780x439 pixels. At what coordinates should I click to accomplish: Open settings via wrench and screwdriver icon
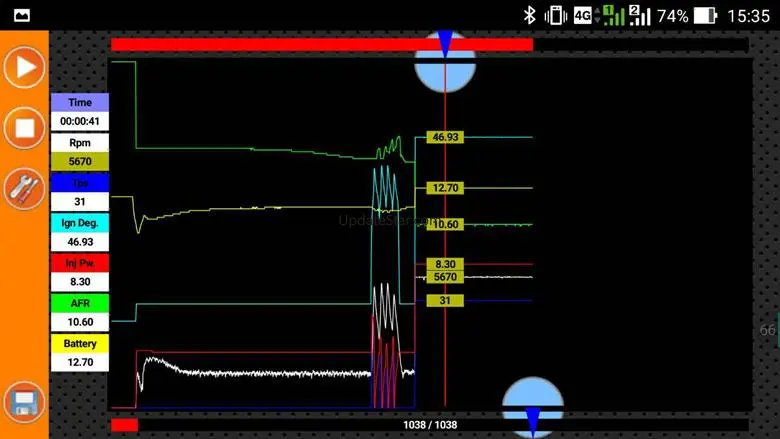click(x=24, y=189)
